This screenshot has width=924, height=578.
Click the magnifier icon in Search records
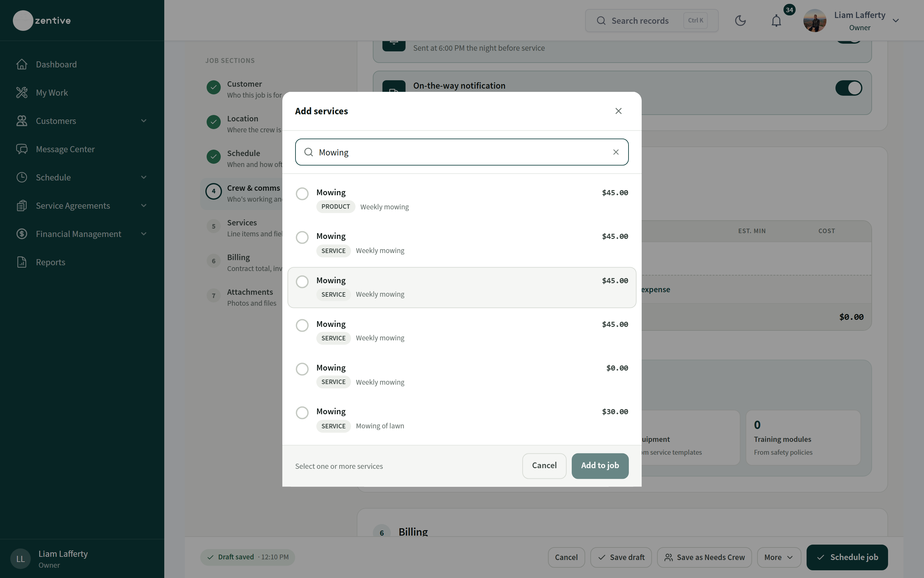coord(601,21)
